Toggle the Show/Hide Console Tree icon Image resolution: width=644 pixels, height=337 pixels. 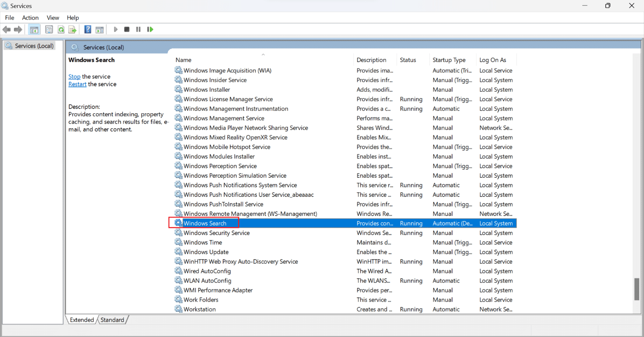tap(34, 29)
